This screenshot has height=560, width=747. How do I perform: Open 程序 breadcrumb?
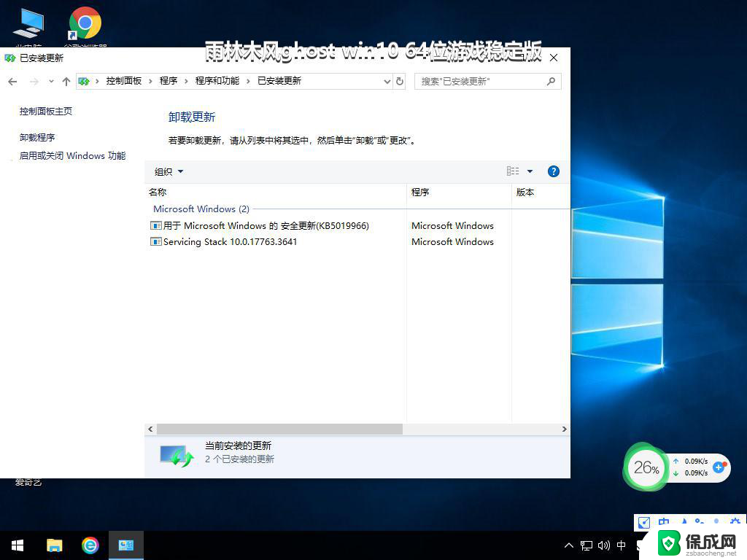click(169, 81)
